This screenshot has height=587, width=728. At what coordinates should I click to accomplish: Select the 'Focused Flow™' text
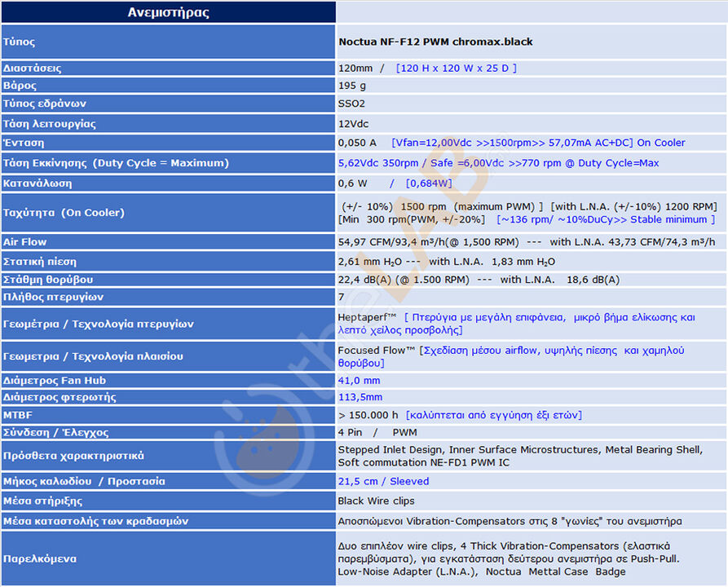pyautogui.click(x=376, y=351)
